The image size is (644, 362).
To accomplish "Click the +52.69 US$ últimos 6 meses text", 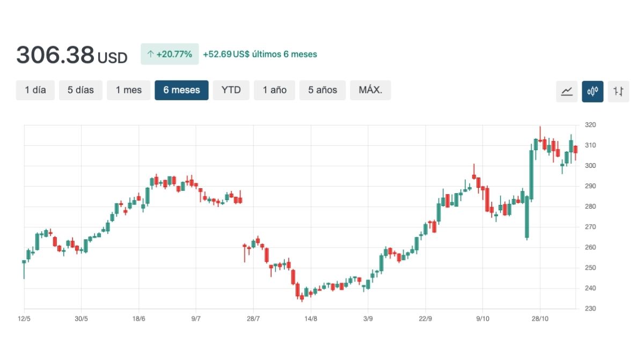I will click(x=260, y=54).
